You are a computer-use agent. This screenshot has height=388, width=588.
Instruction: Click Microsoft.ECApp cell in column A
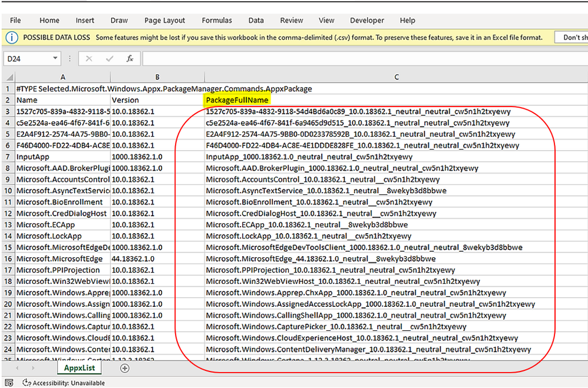click(x=62, y=225)
